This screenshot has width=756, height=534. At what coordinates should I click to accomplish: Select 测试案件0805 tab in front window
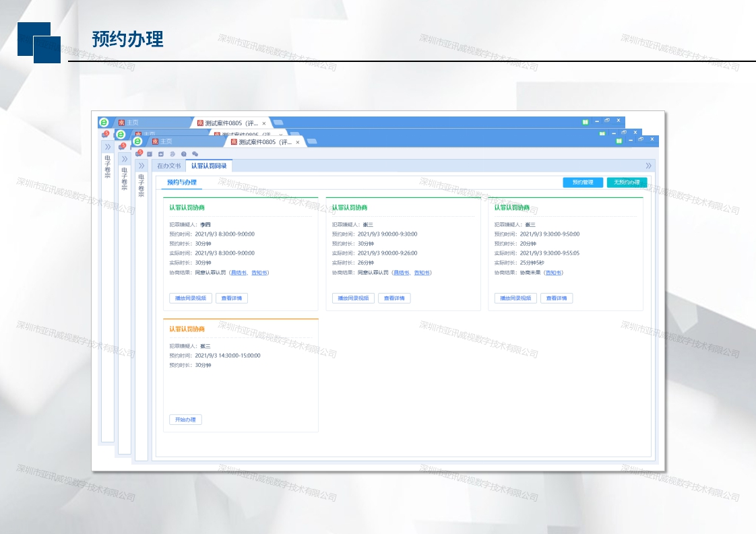coord(265,142)
